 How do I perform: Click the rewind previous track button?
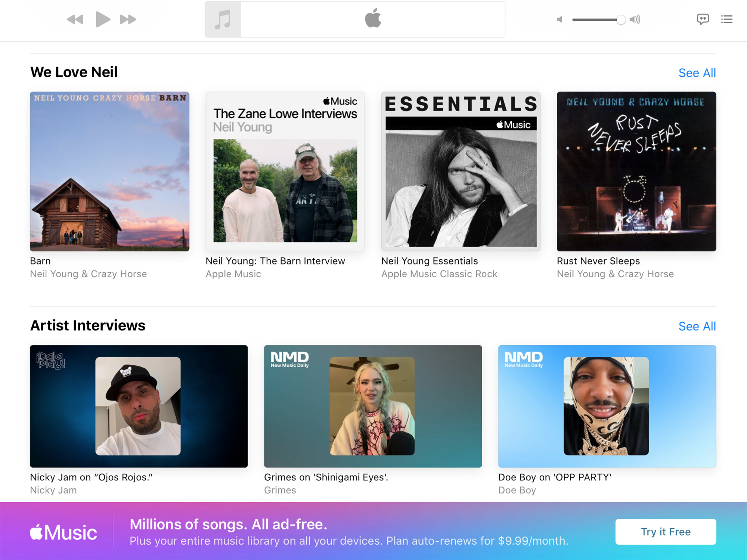tap(75, 19)
